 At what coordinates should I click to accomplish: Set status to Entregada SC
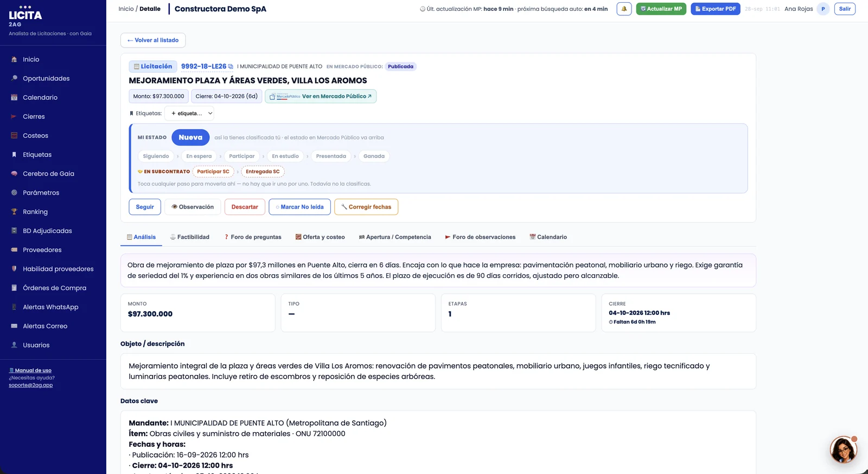point(263,172)
